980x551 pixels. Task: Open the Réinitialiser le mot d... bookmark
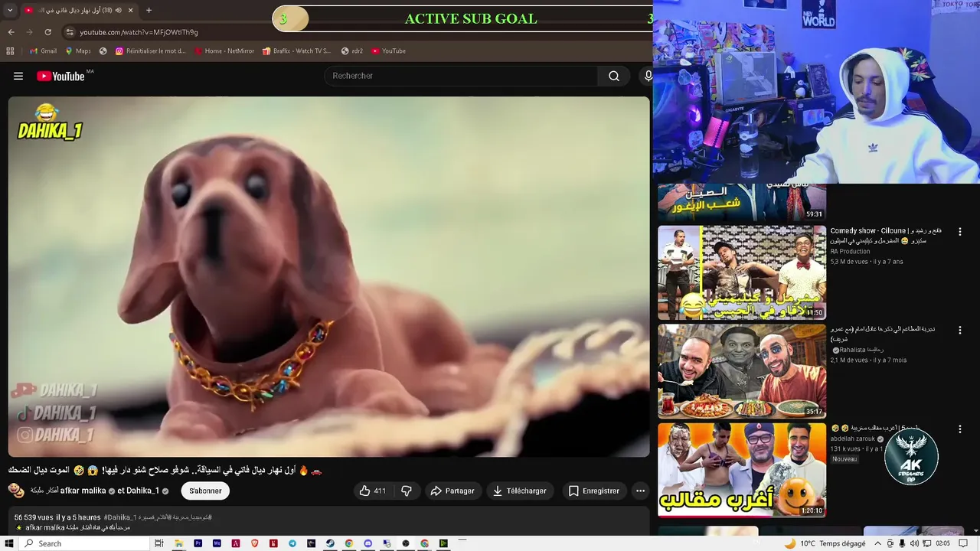(x=151, y=51)
